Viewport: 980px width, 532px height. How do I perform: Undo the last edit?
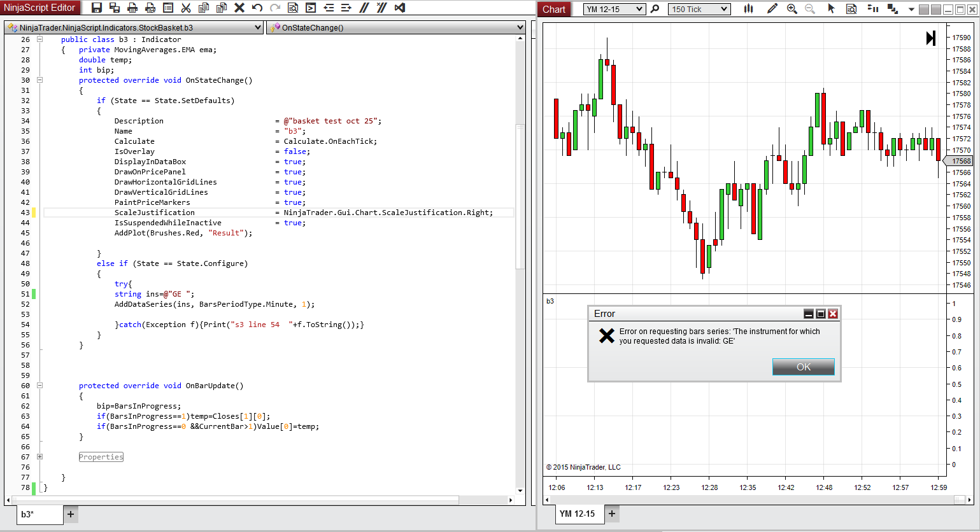257,8
